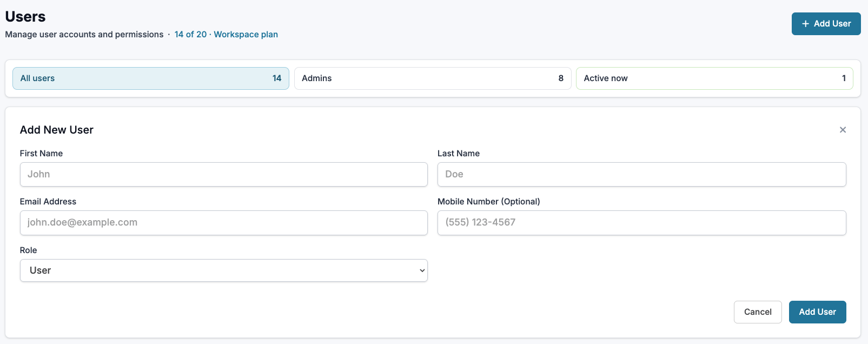Click the Email Address label
Screen dimensions: 868x344
click(x=48, y=202)
